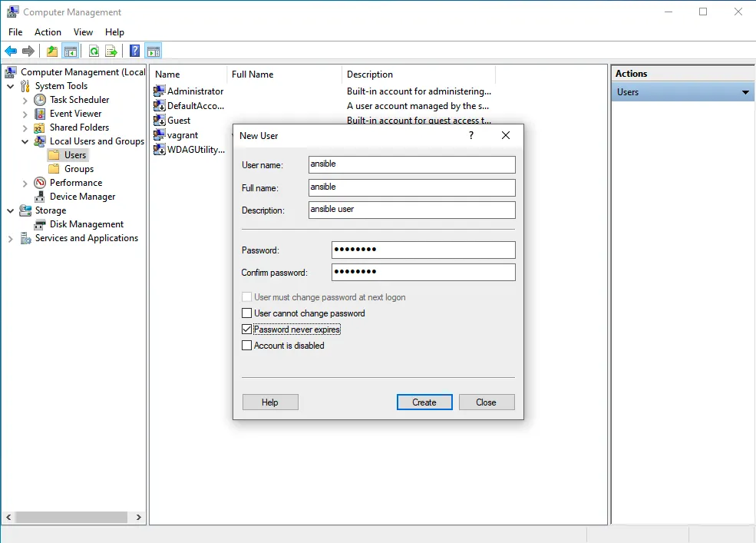The width and height of the screenshot is (756, 543).
Task: Click the Help button in New User dialog
Action: (x=270, y=402)
